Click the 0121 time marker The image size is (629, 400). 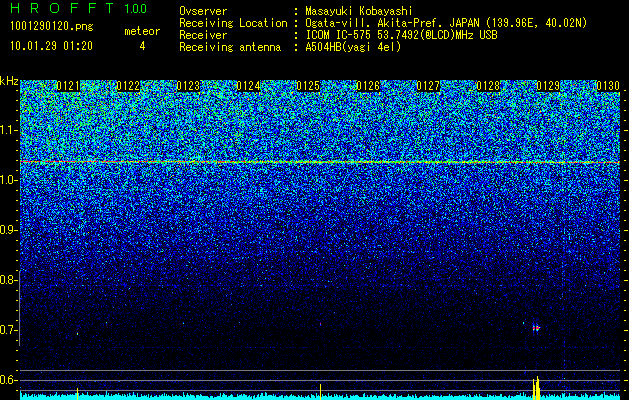pyautogui.click(x=68, y=86)
